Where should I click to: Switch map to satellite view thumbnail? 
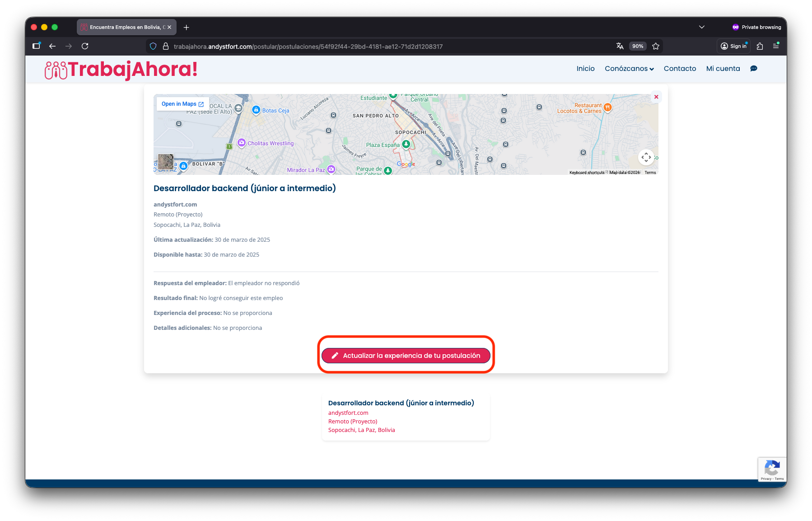pyautogui.click(x=166, y=162)
